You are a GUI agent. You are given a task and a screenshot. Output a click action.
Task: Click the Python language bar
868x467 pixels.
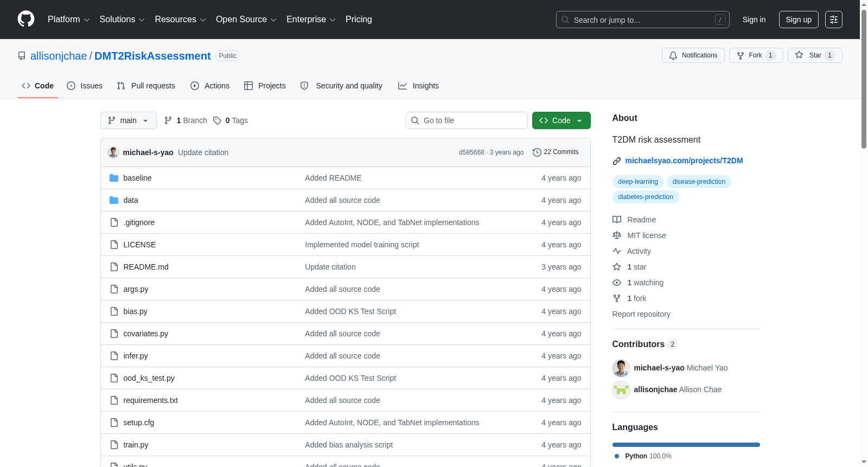(686, 445)
